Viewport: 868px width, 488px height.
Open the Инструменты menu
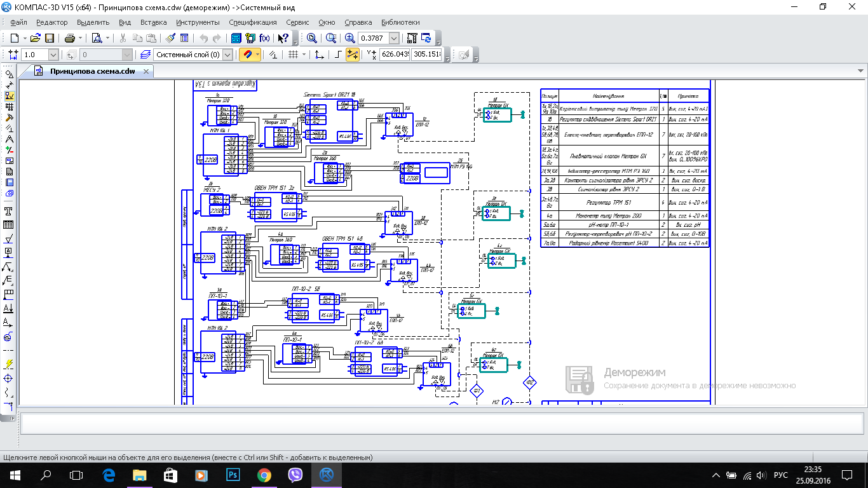198,22
